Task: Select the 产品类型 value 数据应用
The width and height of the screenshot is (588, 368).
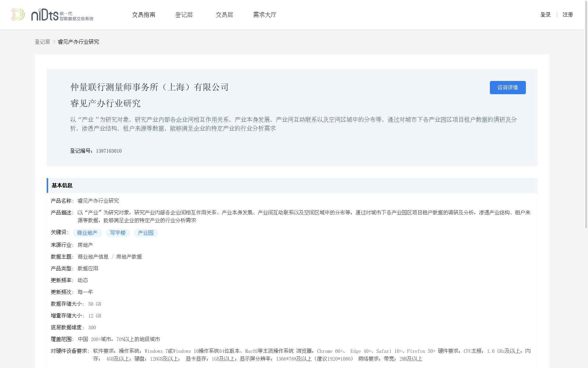Action: coord(88,269)
